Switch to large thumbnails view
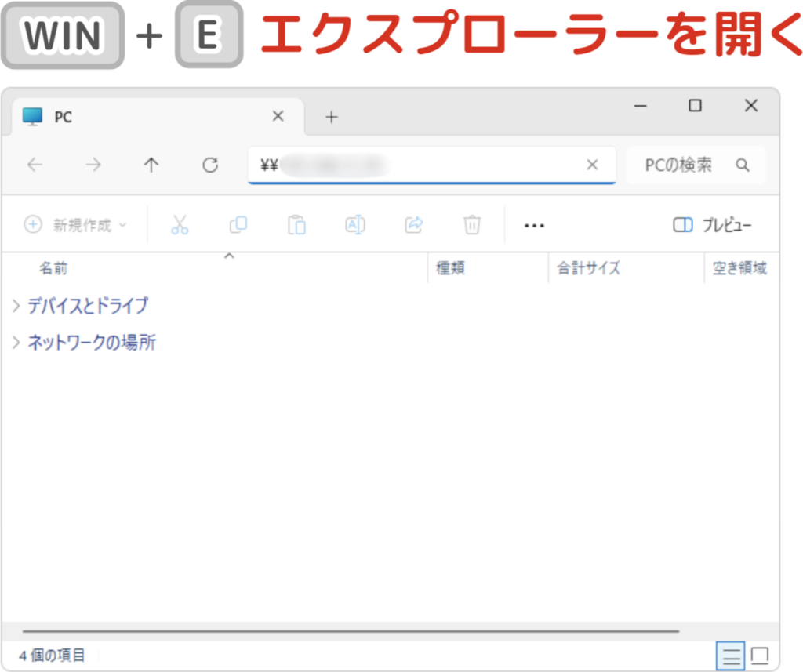The width and height of the screenshot is (803, 672). [x=759, y=655]
